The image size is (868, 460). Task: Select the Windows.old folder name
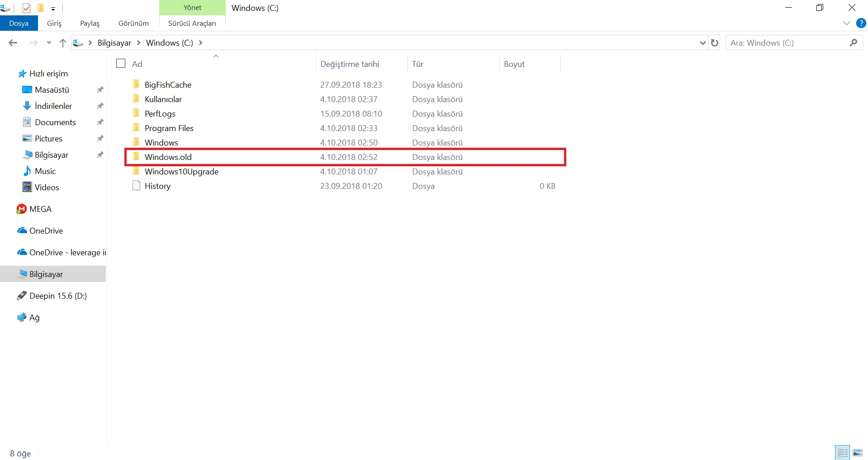[168, 157]
